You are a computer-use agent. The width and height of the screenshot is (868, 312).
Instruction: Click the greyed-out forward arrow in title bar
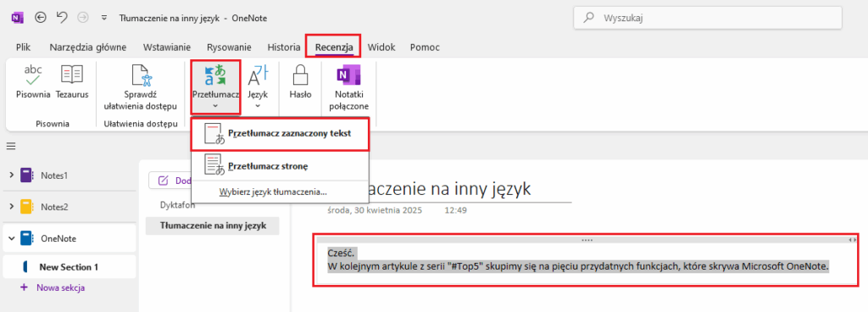coord(83,18)
